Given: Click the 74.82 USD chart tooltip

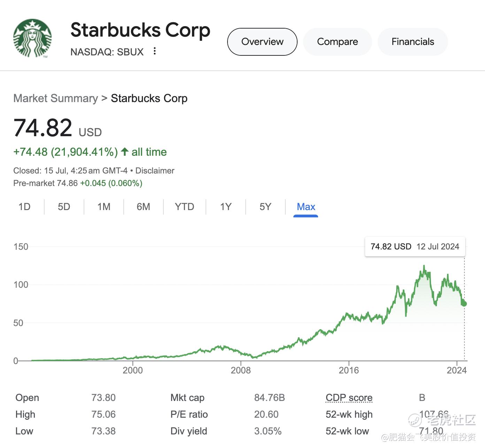Looking at the screenshot, I should pos(415,247).
